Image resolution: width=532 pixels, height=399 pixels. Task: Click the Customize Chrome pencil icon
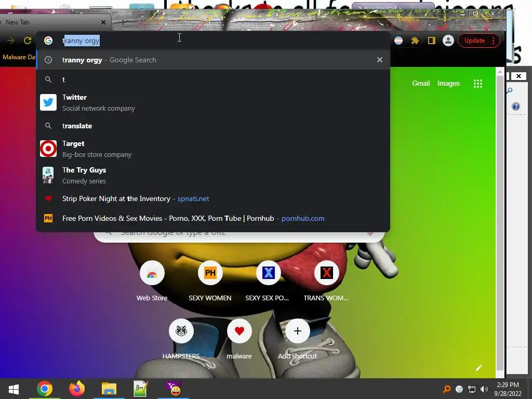pyautogui.click(x=478, y=368)
